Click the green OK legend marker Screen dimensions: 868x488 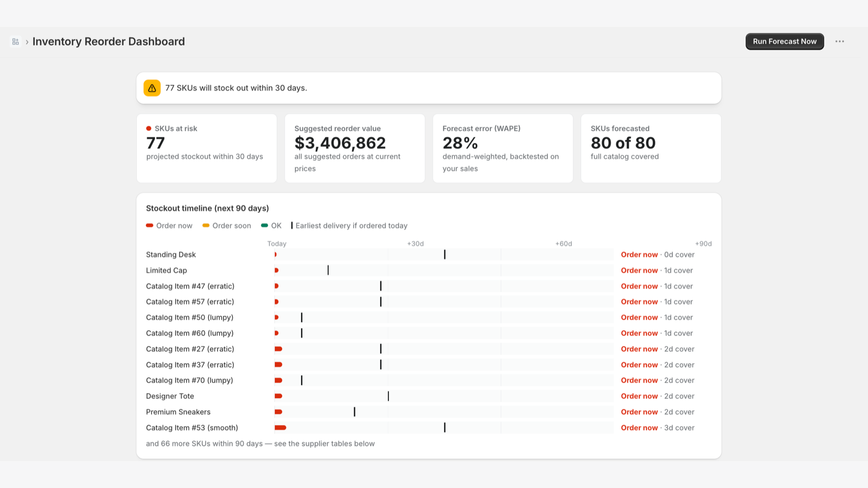tap(264, 226)
